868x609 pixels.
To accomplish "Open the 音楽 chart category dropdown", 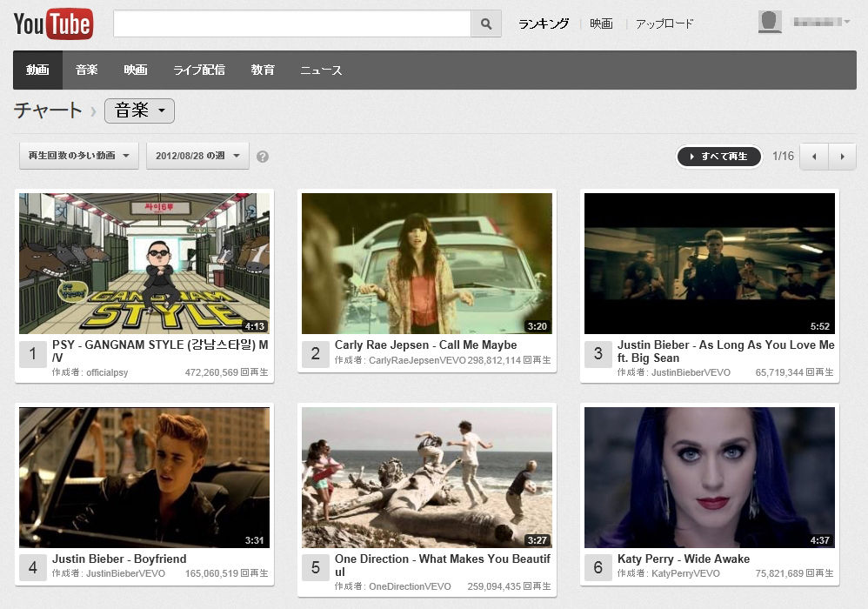I will pyautogui.click(x=139, y=110).
